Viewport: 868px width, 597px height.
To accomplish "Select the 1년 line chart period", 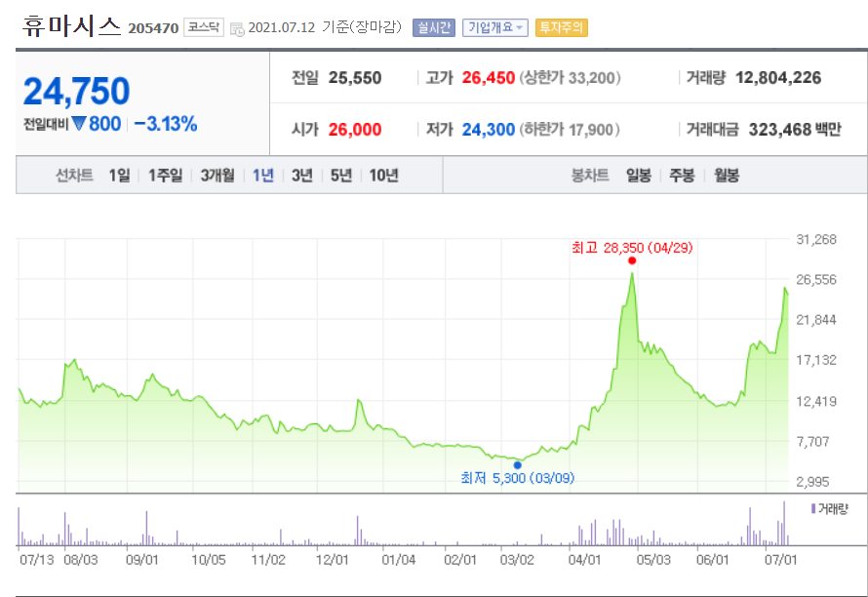I will 263,176.
